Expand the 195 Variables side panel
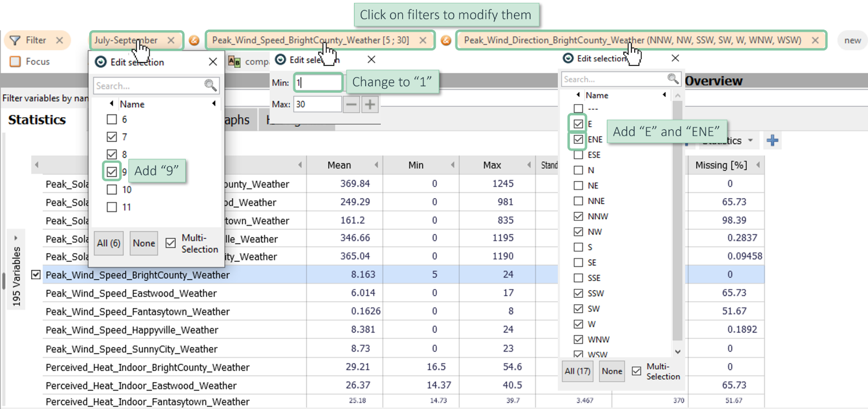 point(16,238)
